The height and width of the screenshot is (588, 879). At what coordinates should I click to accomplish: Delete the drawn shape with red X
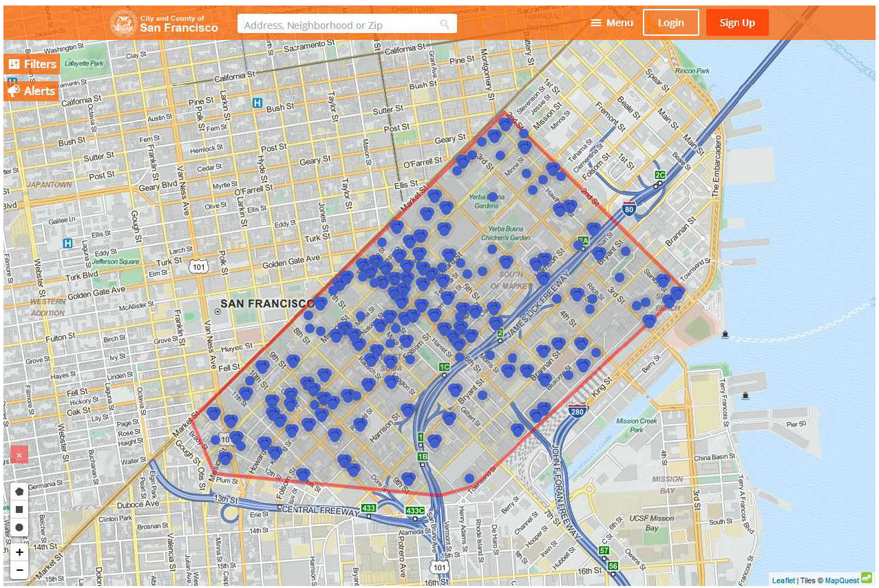(19, 454)
